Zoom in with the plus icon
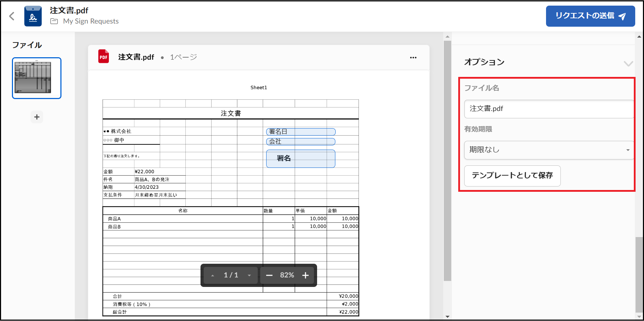Viewport: 644px width, 321px height. click(x=305, y=275)
